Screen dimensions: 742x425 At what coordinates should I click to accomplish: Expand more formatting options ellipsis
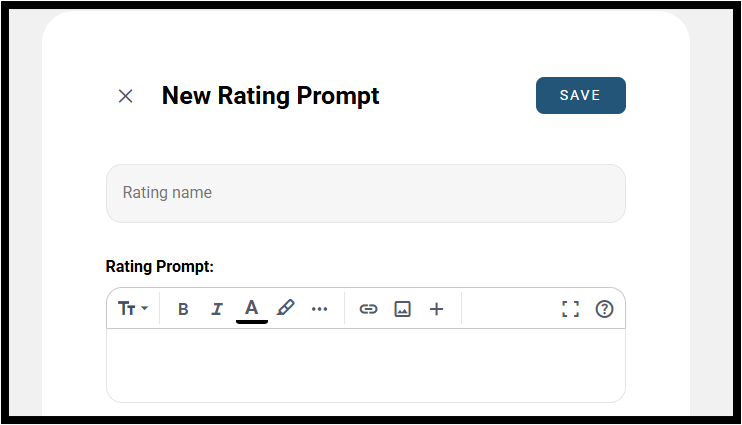(319, 309)
